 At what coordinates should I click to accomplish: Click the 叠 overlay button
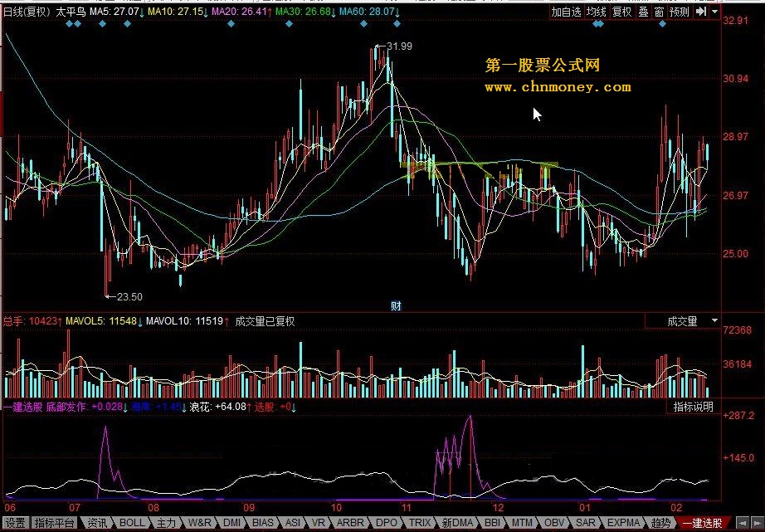coord(644,12)
